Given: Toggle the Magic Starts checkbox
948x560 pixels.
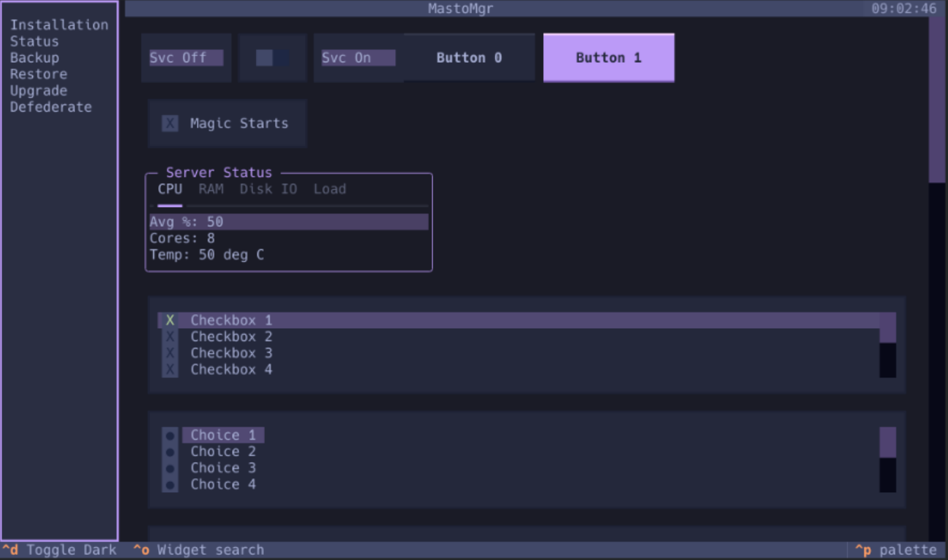Looking at the screenshot, I should pyautogui.click(x=170, y=123).
